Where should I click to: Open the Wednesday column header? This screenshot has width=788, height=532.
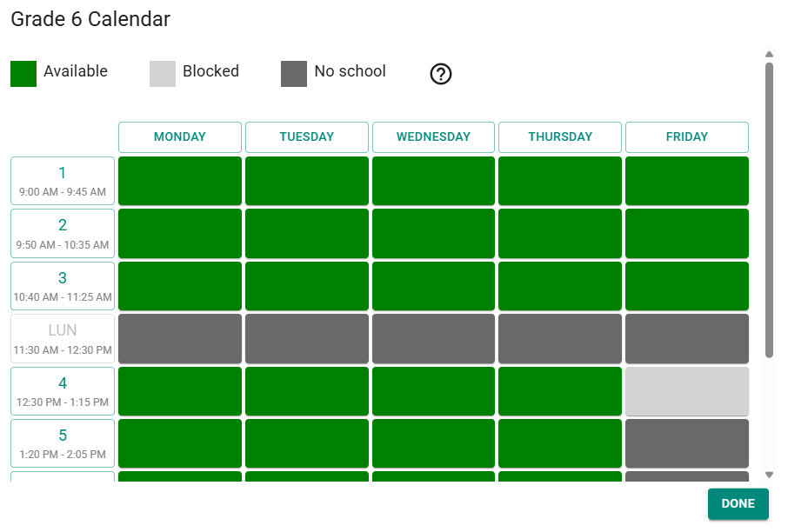pyautogui.click(x=433, y=136)
